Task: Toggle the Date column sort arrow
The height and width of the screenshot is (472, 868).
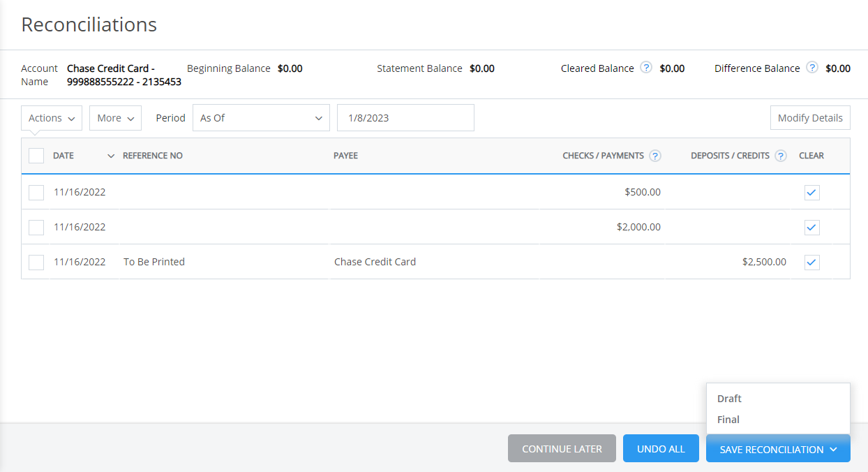Action: [111, 156]
